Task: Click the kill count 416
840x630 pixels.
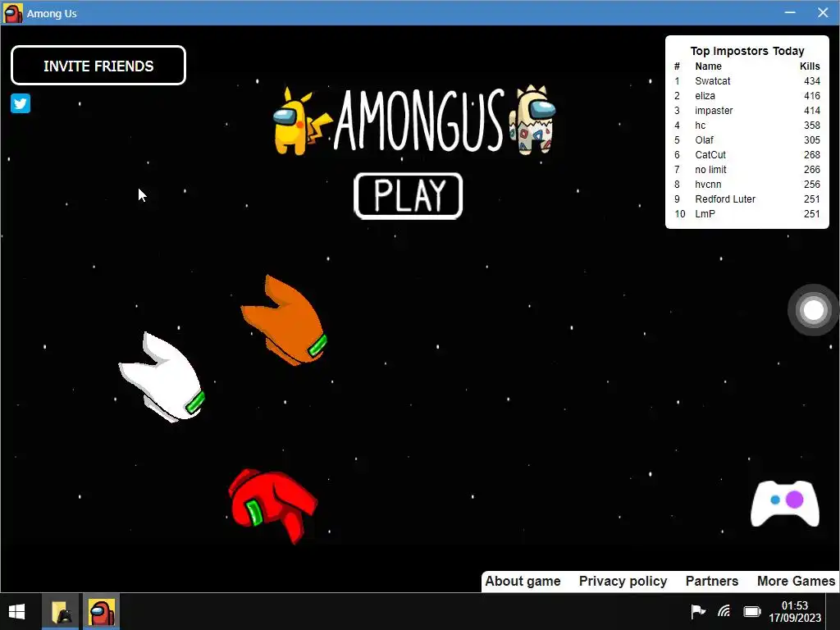Action: 812,96
